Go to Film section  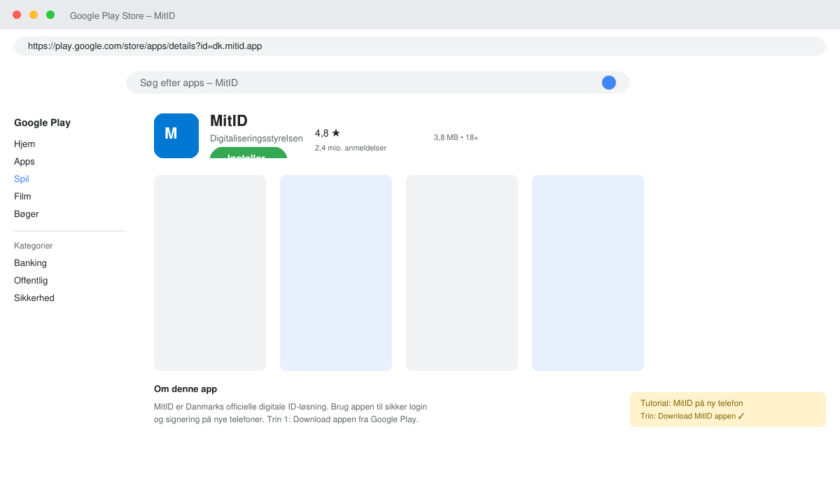22,197
